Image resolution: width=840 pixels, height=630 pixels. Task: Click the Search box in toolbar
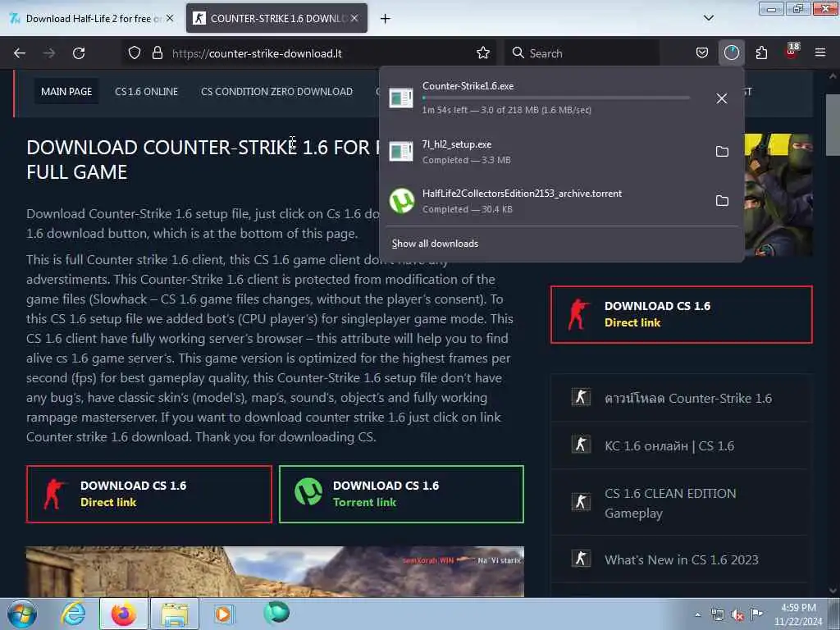pyautogui.click(x=582, y=53)
